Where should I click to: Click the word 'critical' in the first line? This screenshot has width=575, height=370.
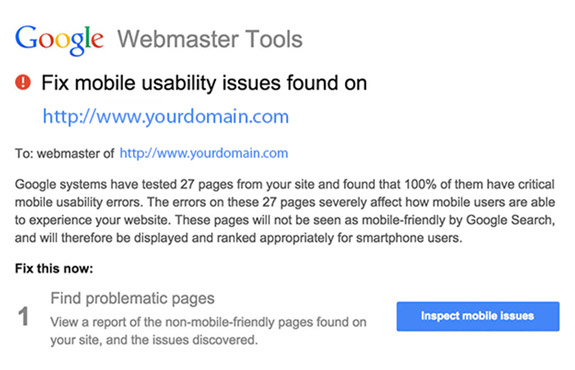click(536, 184)
